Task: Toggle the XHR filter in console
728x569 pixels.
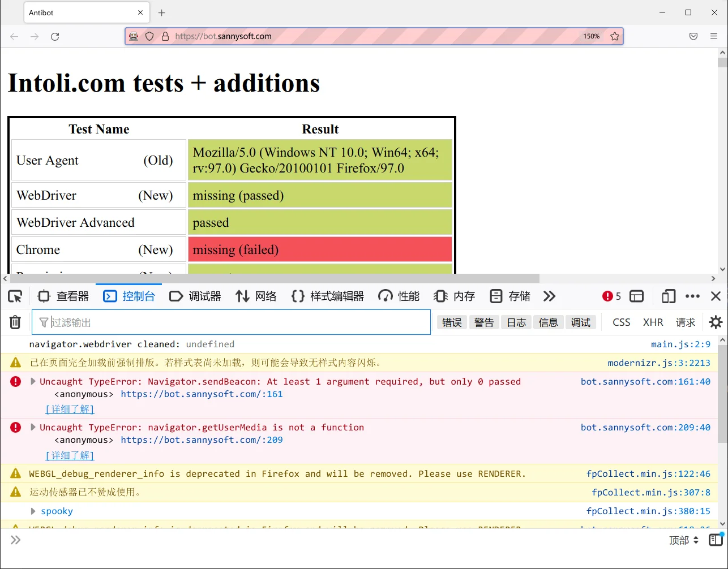Action: 653,322
